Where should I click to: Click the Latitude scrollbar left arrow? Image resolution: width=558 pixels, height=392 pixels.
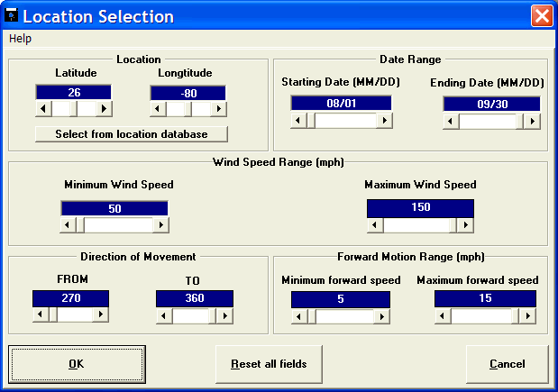(x=42, y=108)
